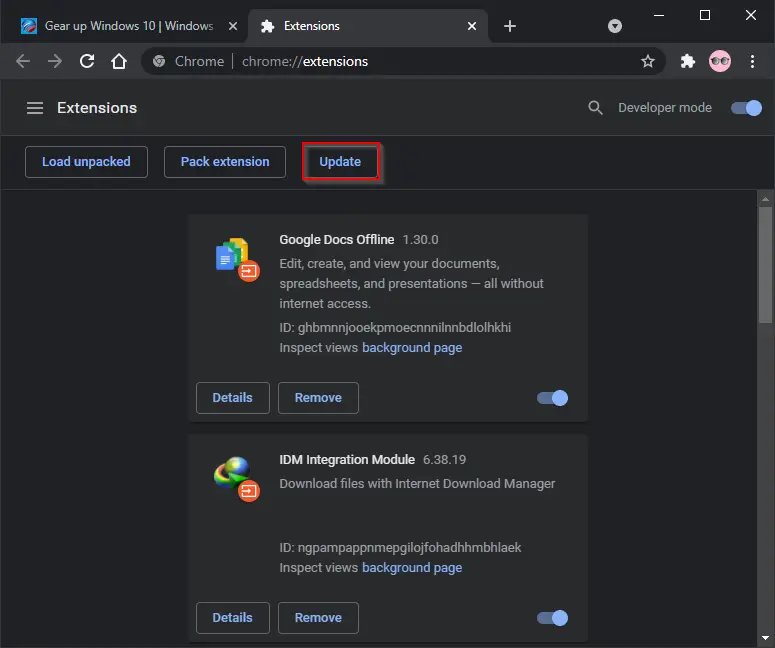Click the chrome://extensions address bar
The image size is (775, 648).
[x=403, y=61]
